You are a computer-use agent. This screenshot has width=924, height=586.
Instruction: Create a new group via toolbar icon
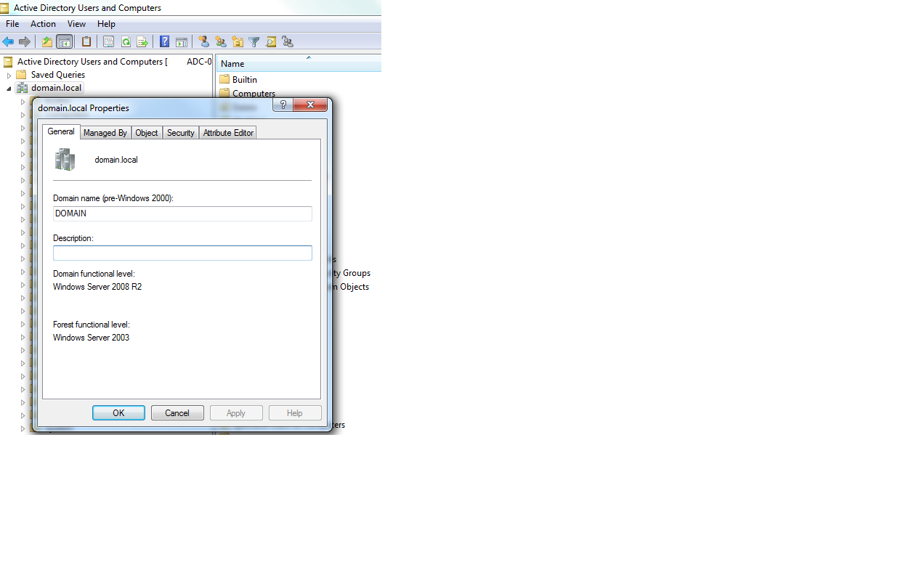click(x=221, y=42)
